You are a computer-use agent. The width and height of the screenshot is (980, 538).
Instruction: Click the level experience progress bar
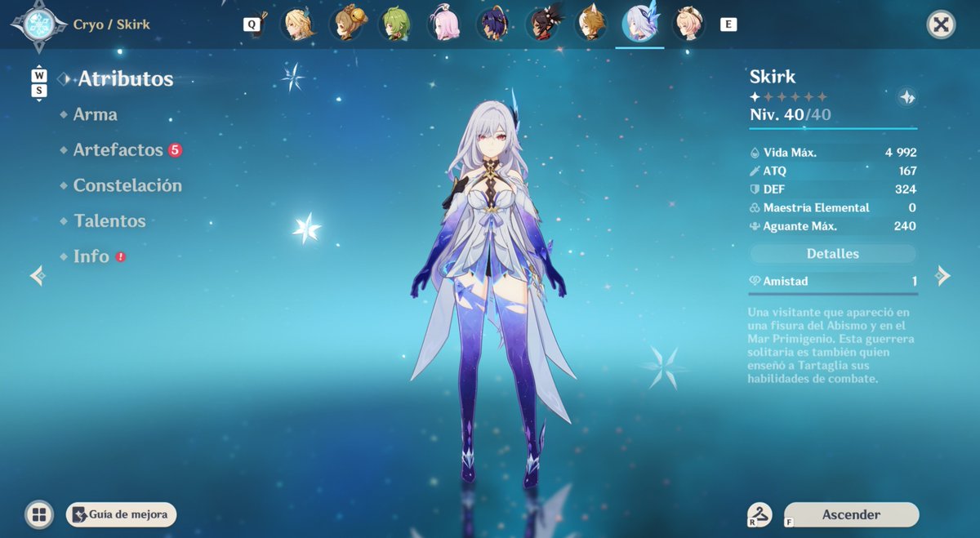833,128
